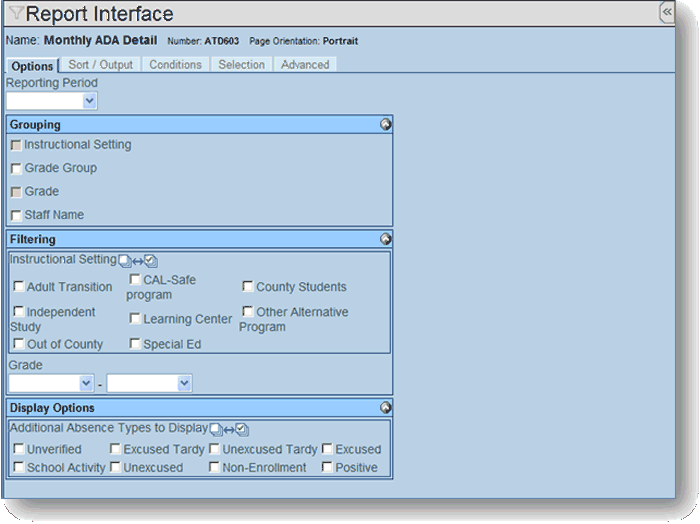
Task: Check the Special Ed filter
Action: [x=135, y=344]
